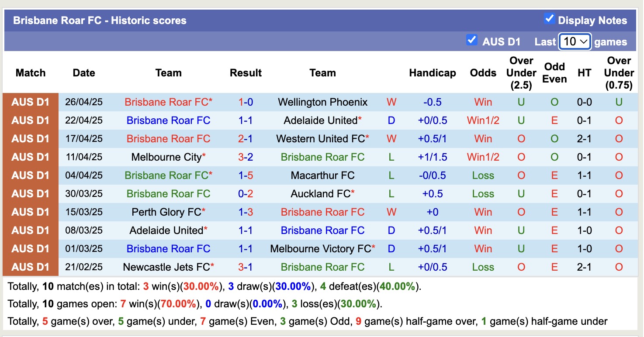This screenshot has width=644, height=337.
Task: Select the Odds column header
Action: (483, 73)
